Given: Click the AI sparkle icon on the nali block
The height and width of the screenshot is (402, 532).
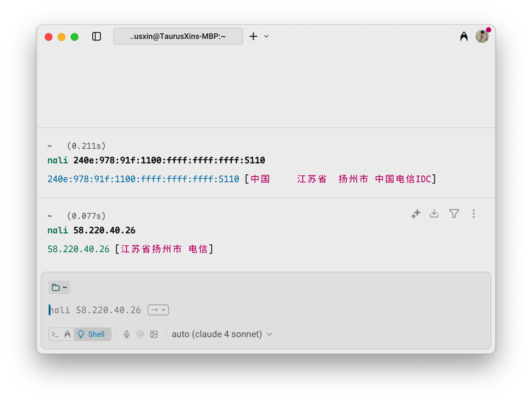Looking at the screenshot, I should pos(416,214).
